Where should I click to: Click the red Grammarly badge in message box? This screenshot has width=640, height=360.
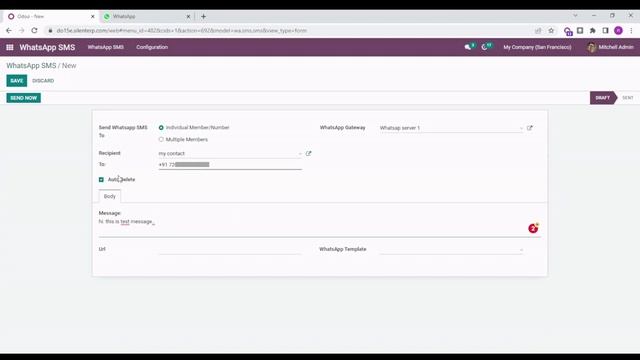click(533, 229)
